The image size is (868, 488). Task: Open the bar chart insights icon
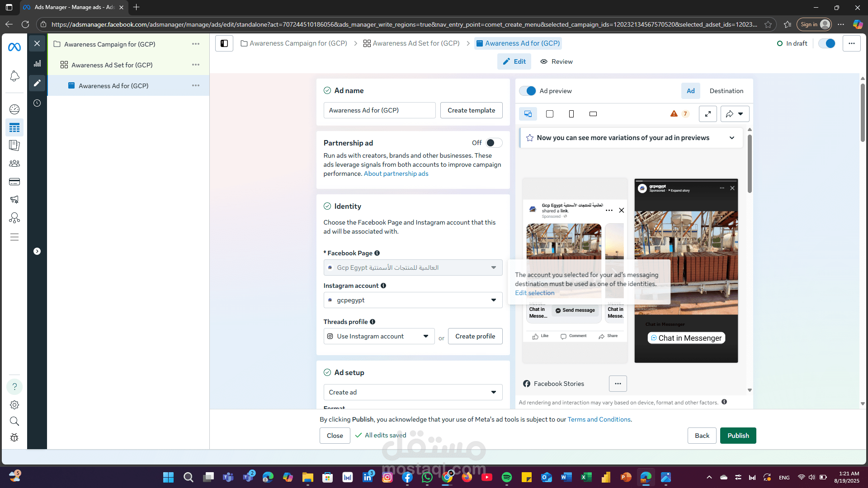coord(37,64)
